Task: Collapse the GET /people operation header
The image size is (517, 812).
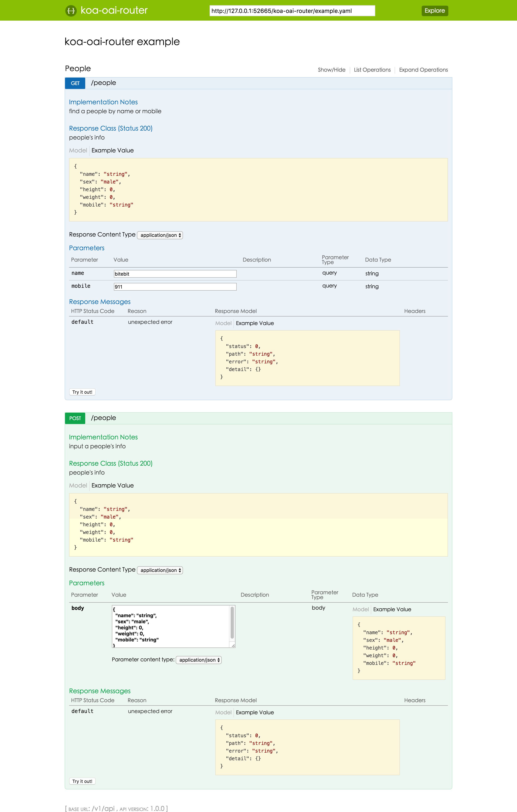Action: coord(103,83)
